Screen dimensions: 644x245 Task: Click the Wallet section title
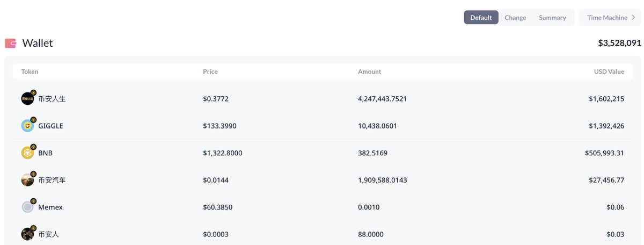38,44
